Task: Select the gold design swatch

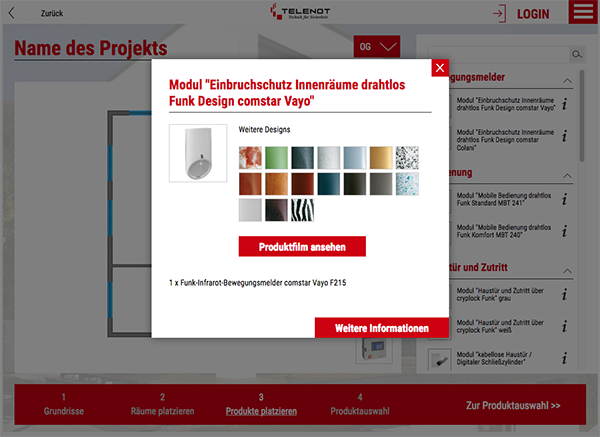Action: [x=381, y=158]
